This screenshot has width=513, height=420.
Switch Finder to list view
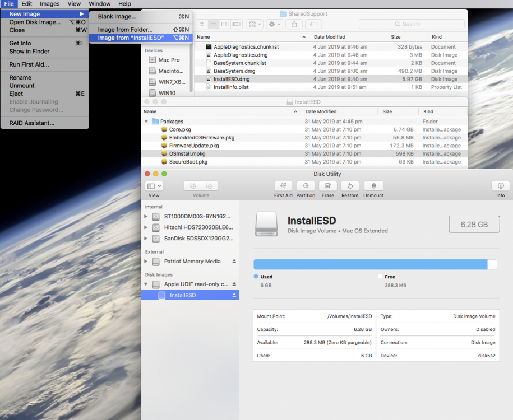(x=213, y=24)
